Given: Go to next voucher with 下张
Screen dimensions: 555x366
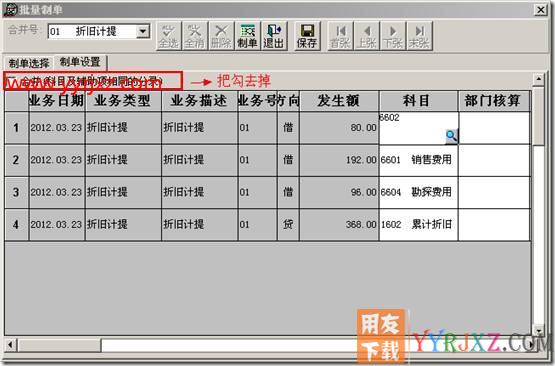Looking at the screenshot, I should (x=393, y=36).
